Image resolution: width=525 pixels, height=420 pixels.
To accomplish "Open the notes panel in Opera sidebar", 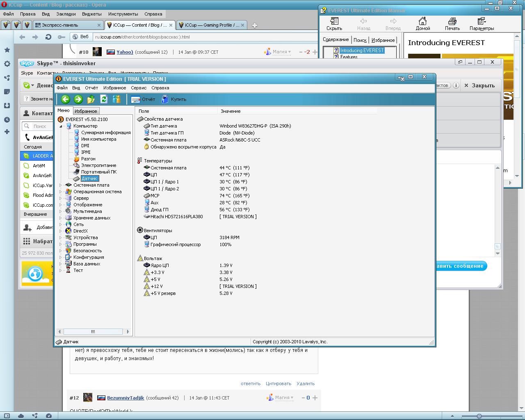I will pos(7,92).
